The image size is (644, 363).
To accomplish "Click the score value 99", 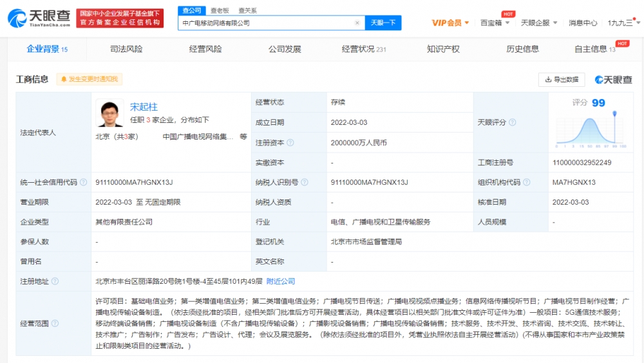I will tap(598, 103).
